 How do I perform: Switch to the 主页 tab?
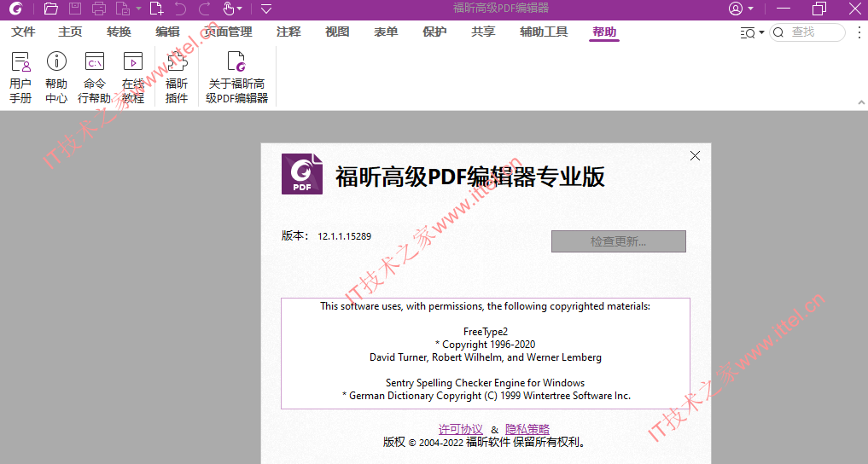70,32
